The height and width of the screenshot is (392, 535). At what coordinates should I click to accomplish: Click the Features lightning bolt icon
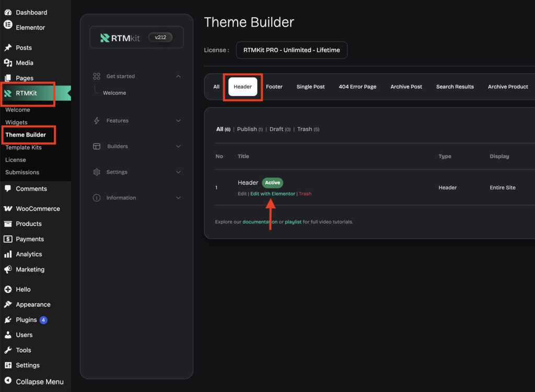click(x=97, y=121)
